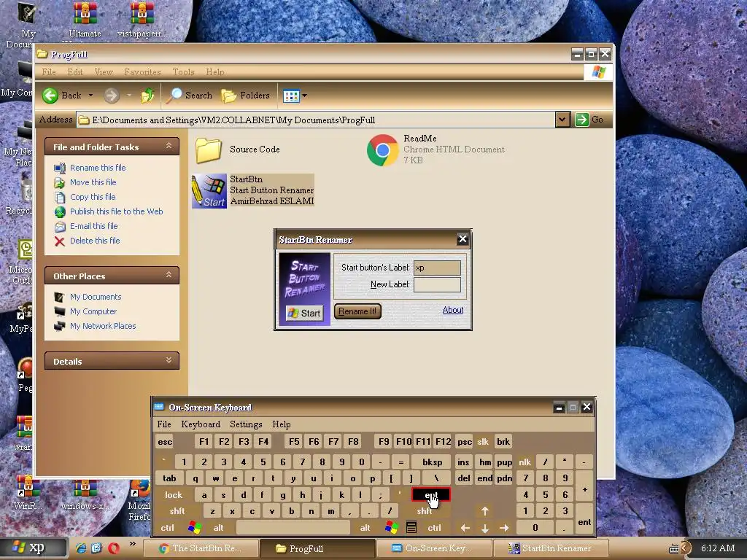Toggle the right shft key
Viewport: 747px width, 560px height.
tap(424, 511)
